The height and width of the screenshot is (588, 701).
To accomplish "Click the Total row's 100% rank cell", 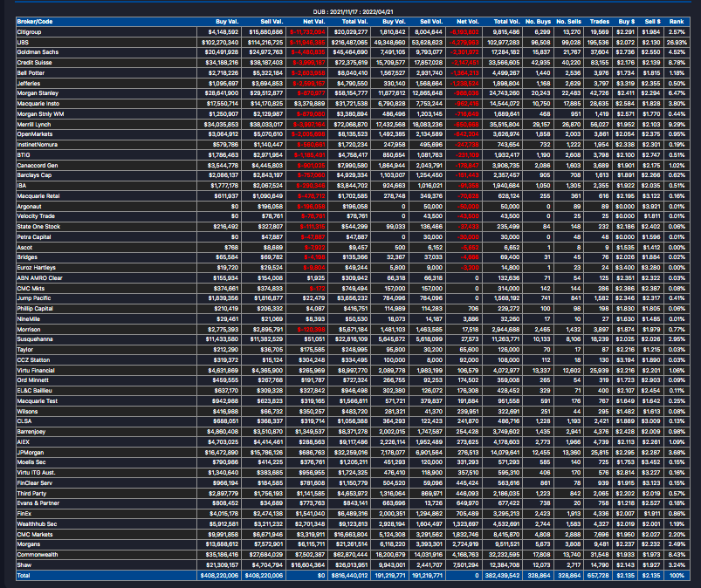I will (x=677, y=576).
